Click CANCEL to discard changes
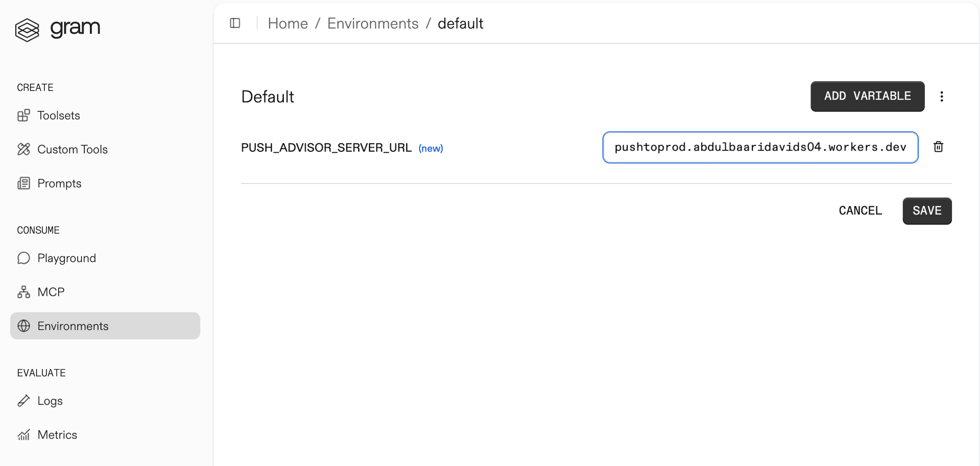980x466 pixels. 860,211
